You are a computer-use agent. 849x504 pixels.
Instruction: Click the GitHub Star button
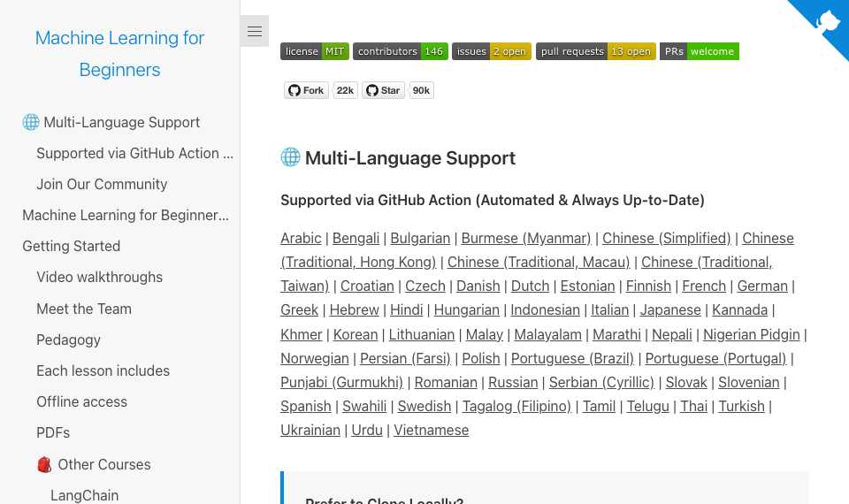click(383, 90)
